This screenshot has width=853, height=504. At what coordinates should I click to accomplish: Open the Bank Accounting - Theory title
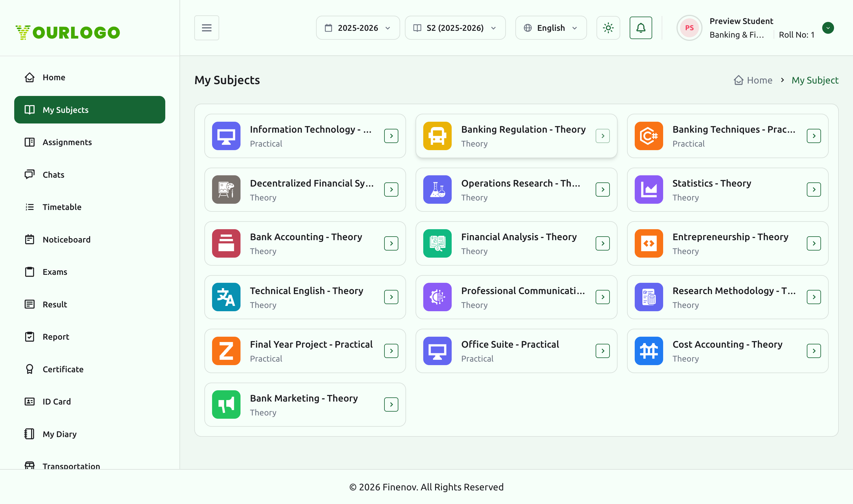(x=306, y=237)
